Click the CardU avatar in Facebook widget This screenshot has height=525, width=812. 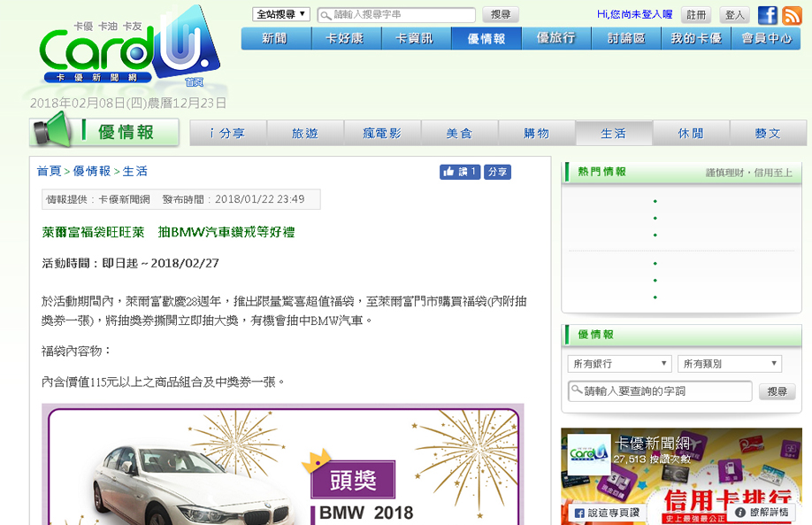(589, 454)
